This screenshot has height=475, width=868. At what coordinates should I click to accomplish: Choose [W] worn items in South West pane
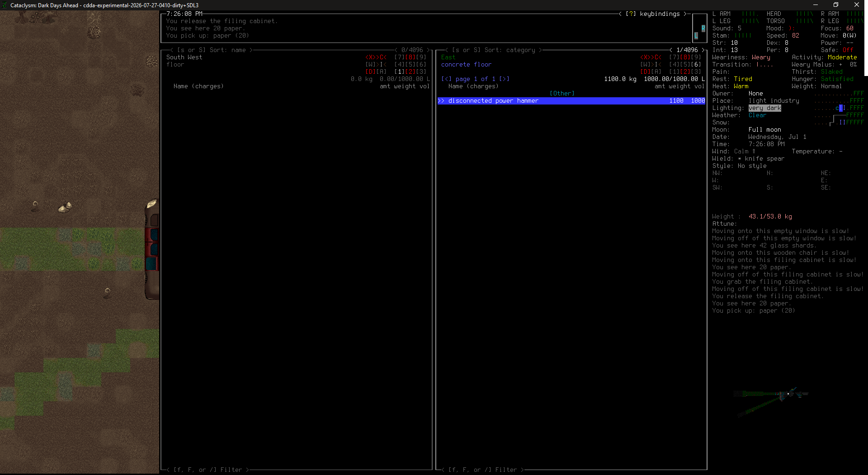pyautogui.click(x=370, y=65)
